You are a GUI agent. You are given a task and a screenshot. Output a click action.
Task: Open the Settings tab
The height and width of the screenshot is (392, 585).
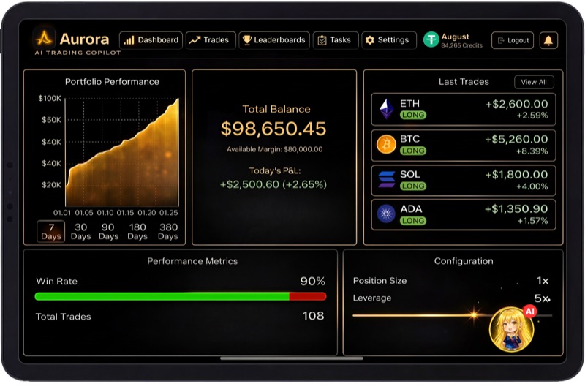tap(389, 40)
